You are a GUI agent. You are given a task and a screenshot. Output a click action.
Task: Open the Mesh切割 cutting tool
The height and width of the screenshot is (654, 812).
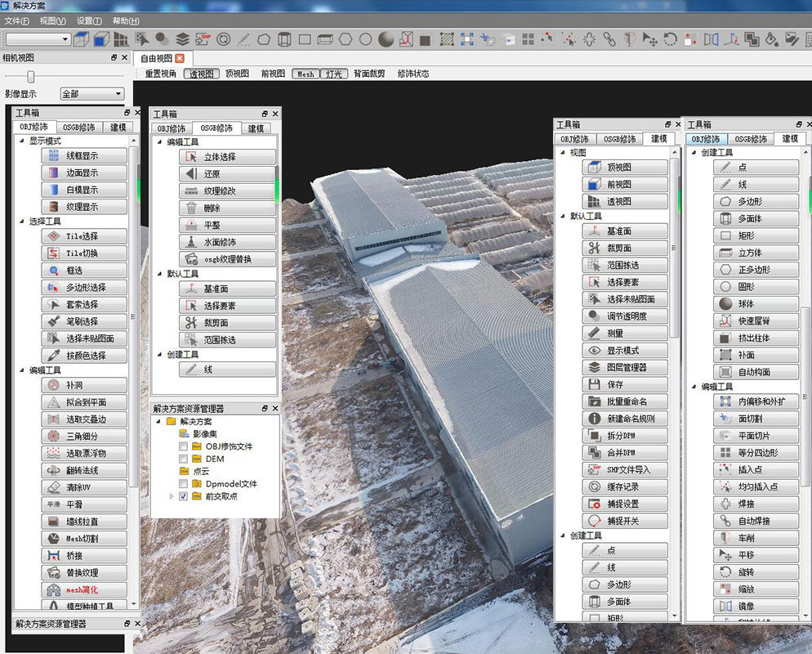click(85, 538)
